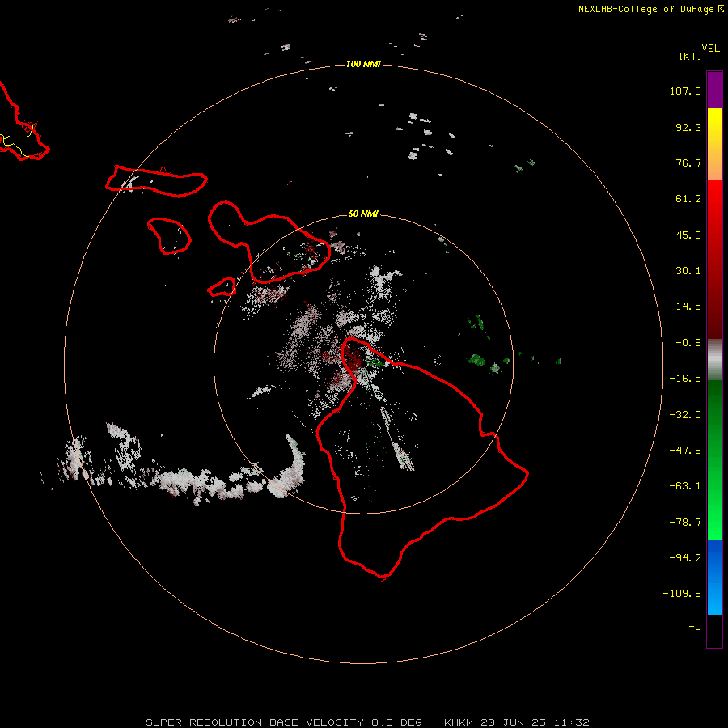The width and height of the screenshot is (728, 728).
Task: Click the 50 NMI range ring label
Action: (363, 214)
